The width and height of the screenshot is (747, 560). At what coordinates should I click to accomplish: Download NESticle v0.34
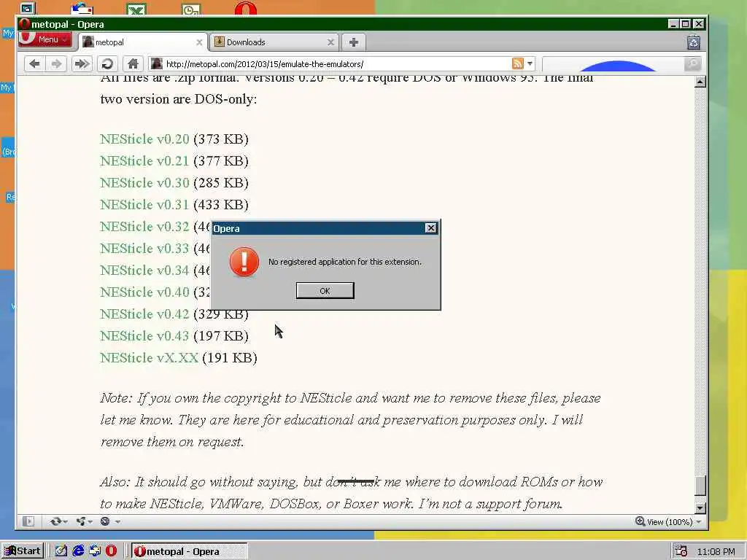(144, 271)
